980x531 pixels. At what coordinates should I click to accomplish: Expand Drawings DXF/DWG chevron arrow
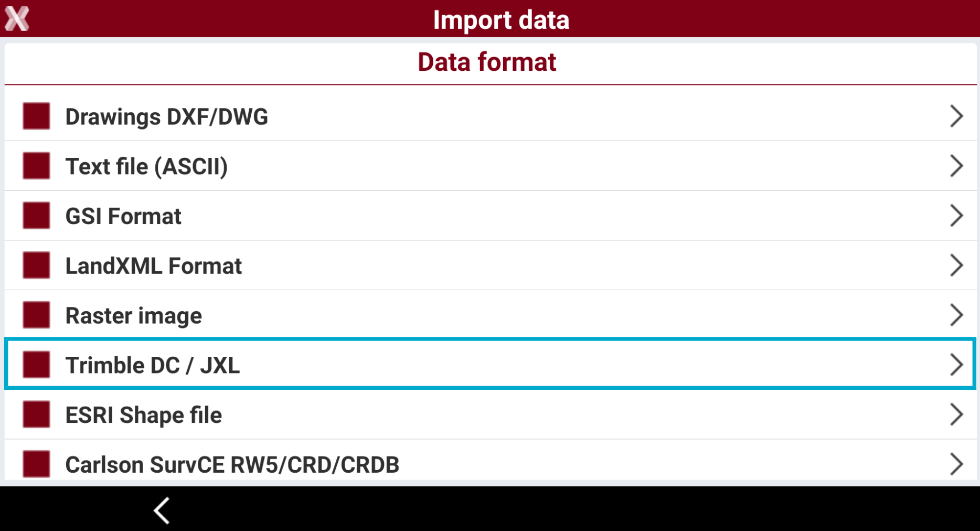956,116
